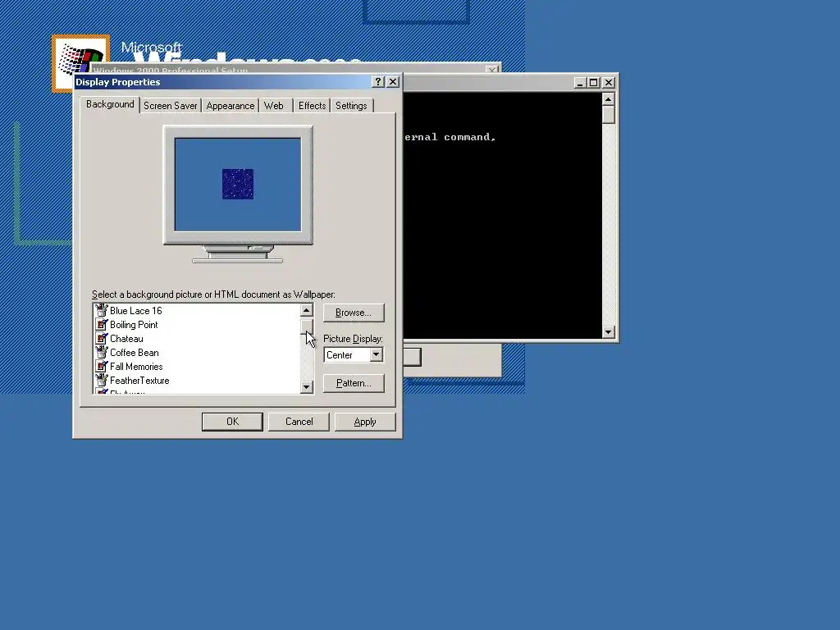Click the command prompt title bar

tap(487, 83)
